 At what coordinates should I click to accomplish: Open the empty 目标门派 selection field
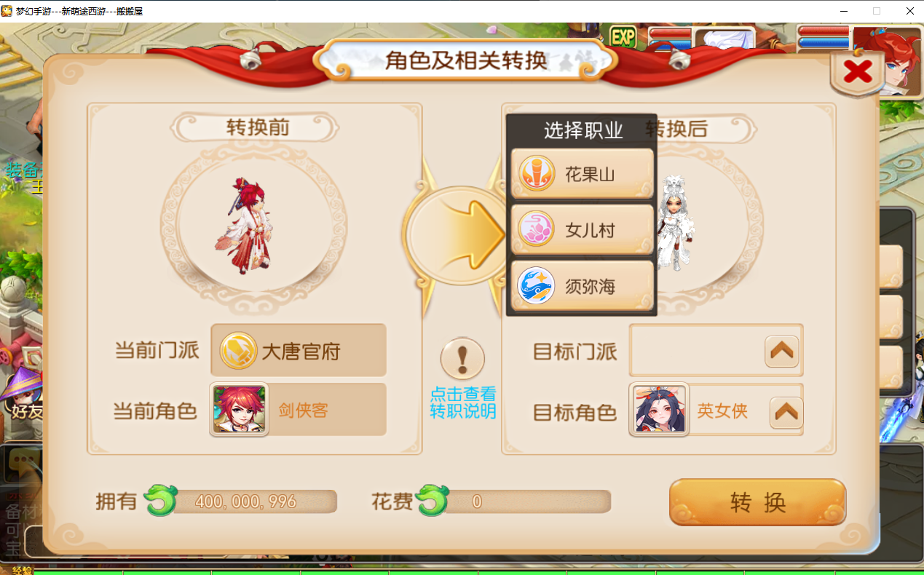coord(716,352)
